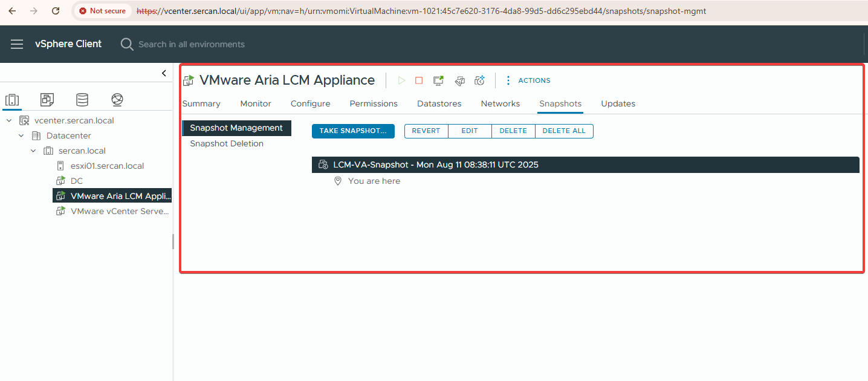Collapse the left navigation panel
Image resolution: width=868 pixels, height=381 pixels.
click(x=164, y=73)
